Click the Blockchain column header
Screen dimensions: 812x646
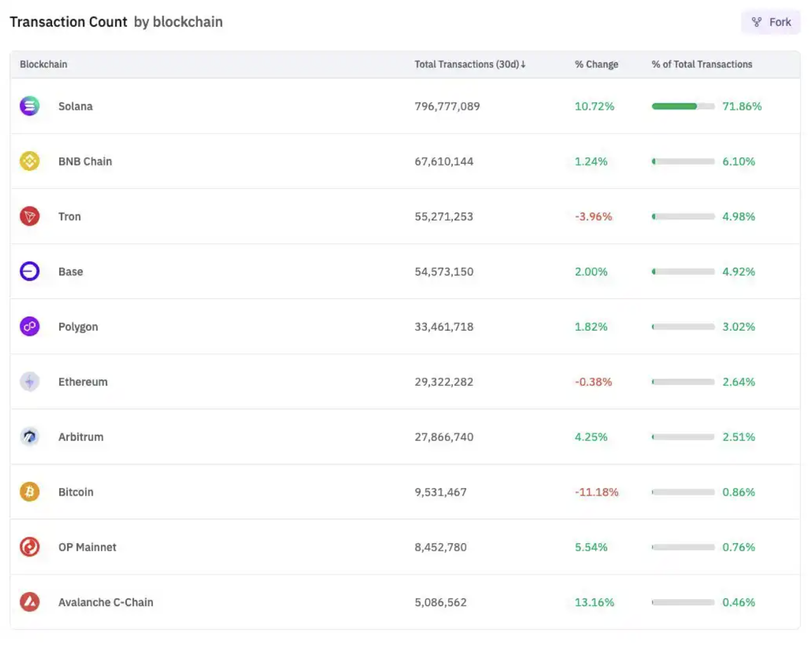[x=44, y=64]
